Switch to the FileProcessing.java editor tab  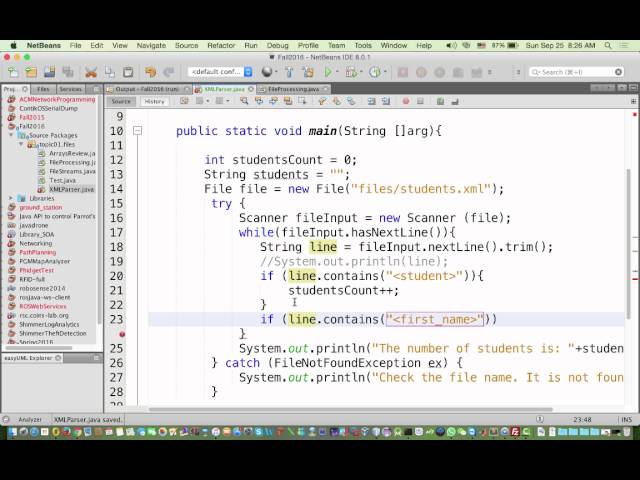coord(294,89)
